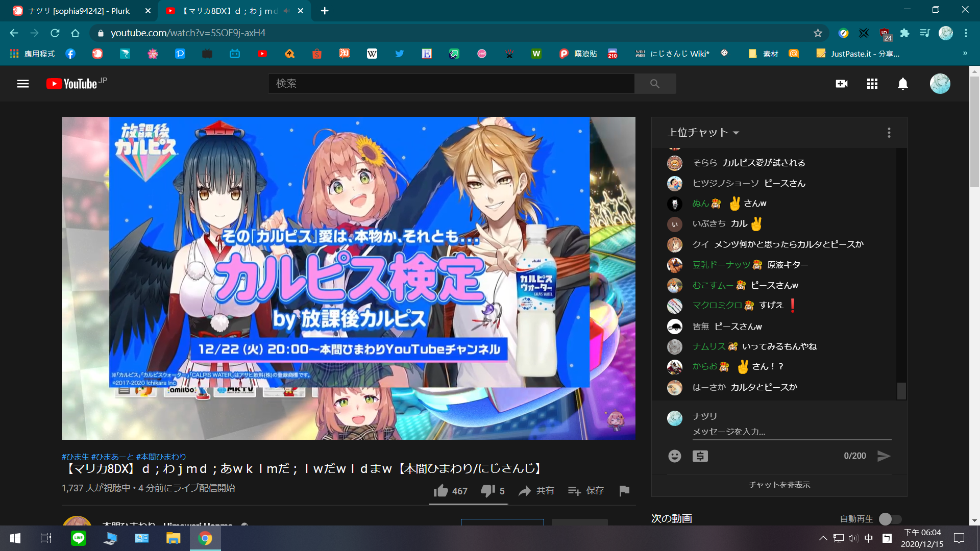
Task: Open にじさんじ Wiki* bookmark
Action: [673, 54]
